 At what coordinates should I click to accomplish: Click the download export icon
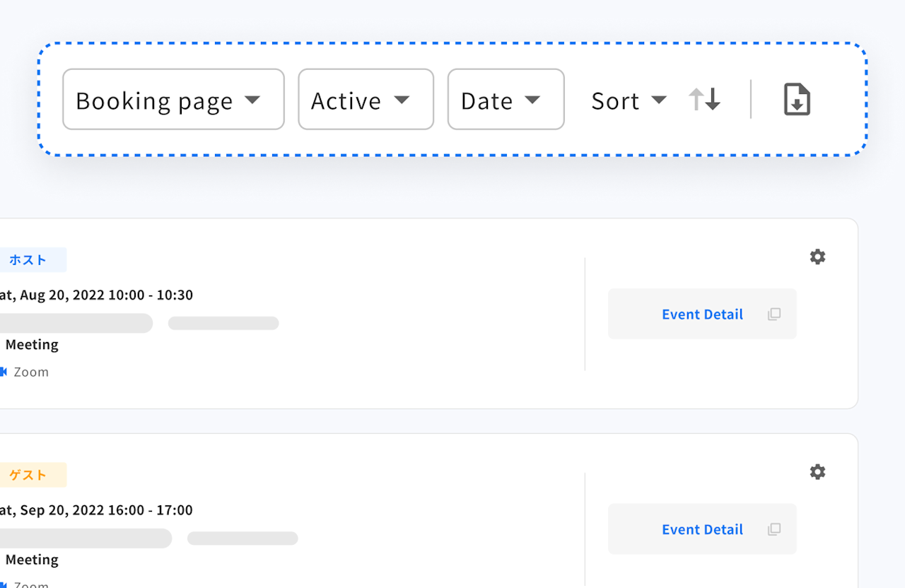[x=796, y=100]
